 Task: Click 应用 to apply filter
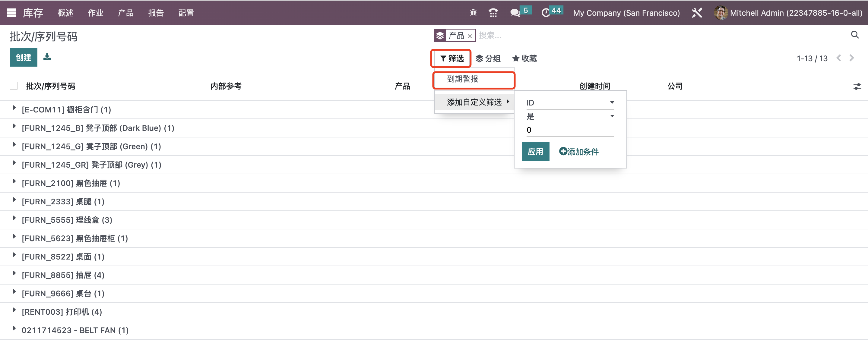[x=535, y=152]
